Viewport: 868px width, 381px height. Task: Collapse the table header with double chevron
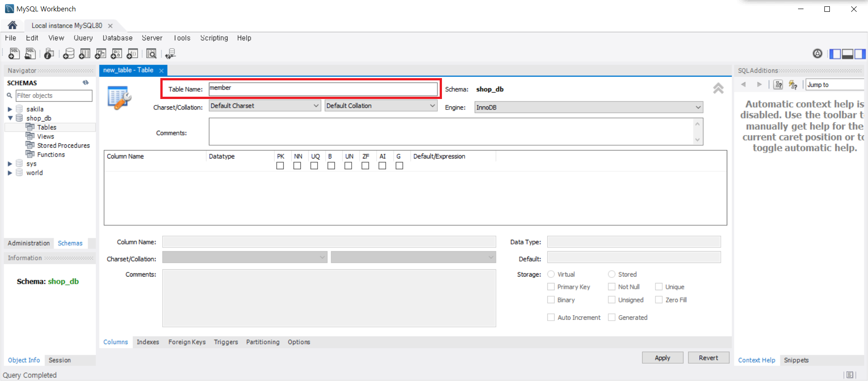[718, 88]
